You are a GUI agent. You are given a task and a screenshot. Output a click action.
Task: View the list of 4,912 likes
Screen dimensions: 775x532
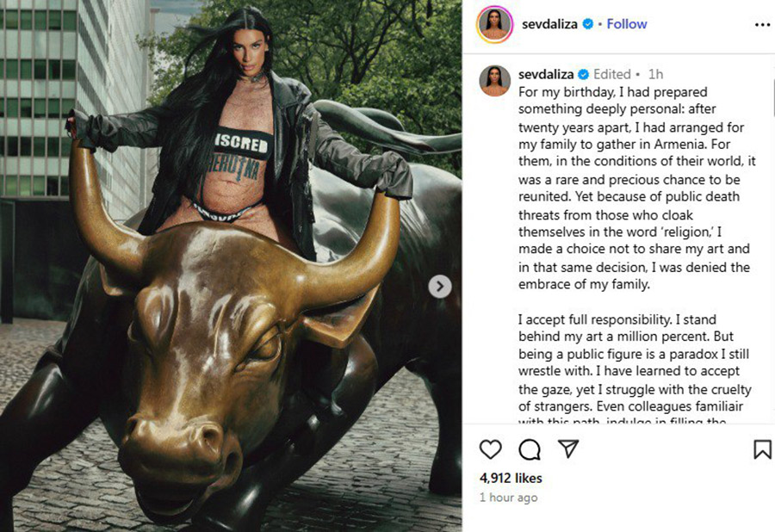(511, 478)
